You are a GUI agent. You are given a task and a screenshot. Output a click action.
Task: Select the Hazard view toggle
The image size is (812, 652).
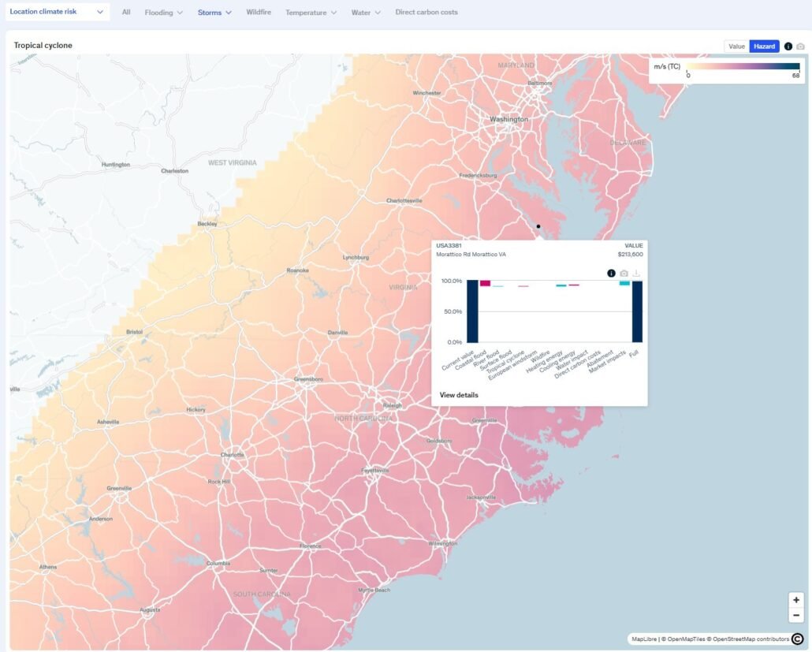tap(764, 47)
